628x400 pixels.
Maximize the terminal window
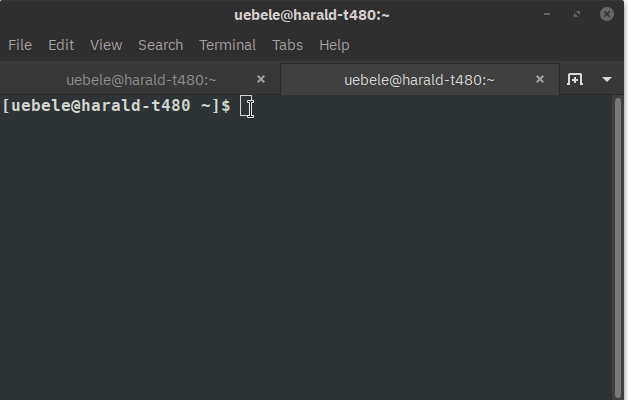coord(577,14)
